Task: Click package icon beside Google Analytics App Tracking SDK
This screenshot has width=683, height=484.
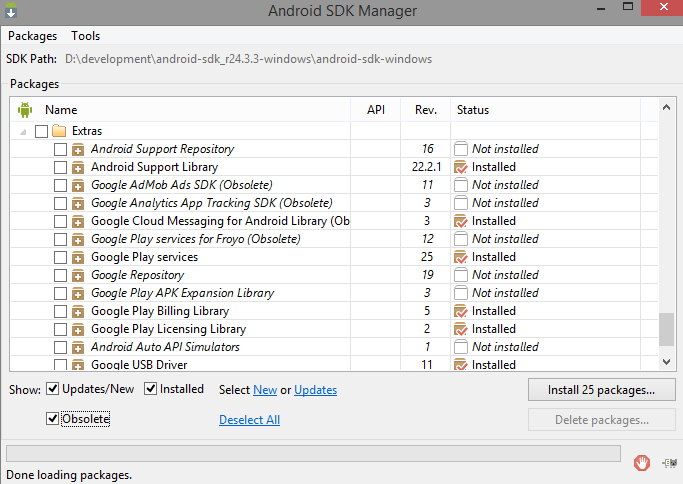Action: (x=78, y=203)
